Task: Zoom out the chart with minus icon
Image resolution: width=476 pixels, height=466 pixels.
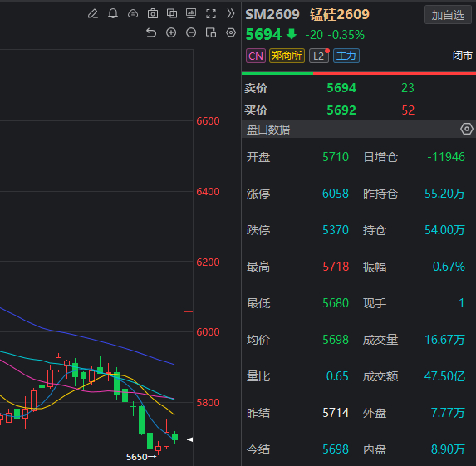Action: click(191, 32)
